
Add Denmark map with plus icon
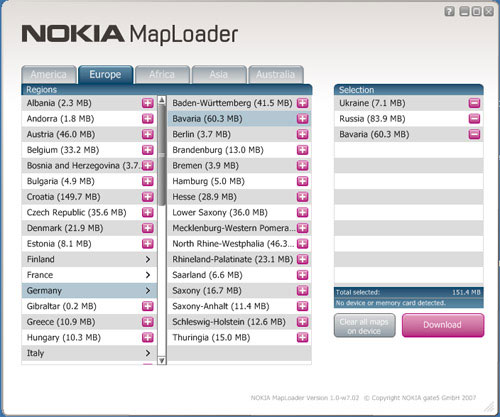point(148,228)
